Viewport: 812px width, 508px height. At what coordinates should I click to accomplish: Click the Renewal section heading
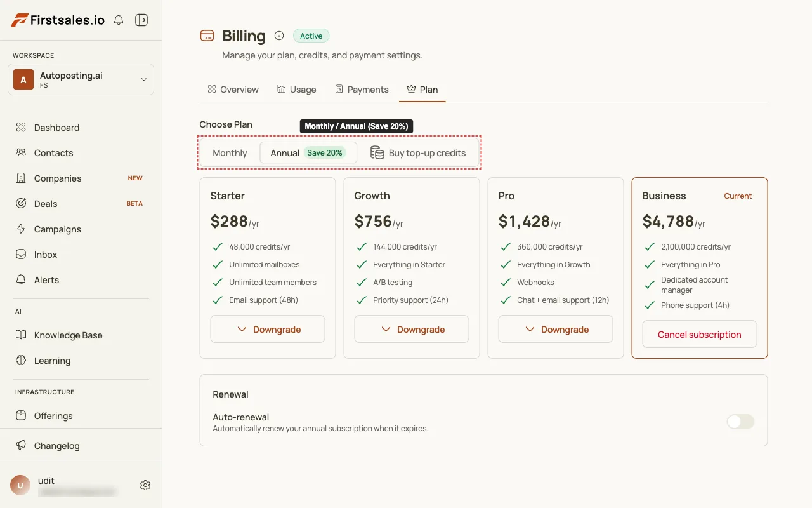tap(230, 394)
